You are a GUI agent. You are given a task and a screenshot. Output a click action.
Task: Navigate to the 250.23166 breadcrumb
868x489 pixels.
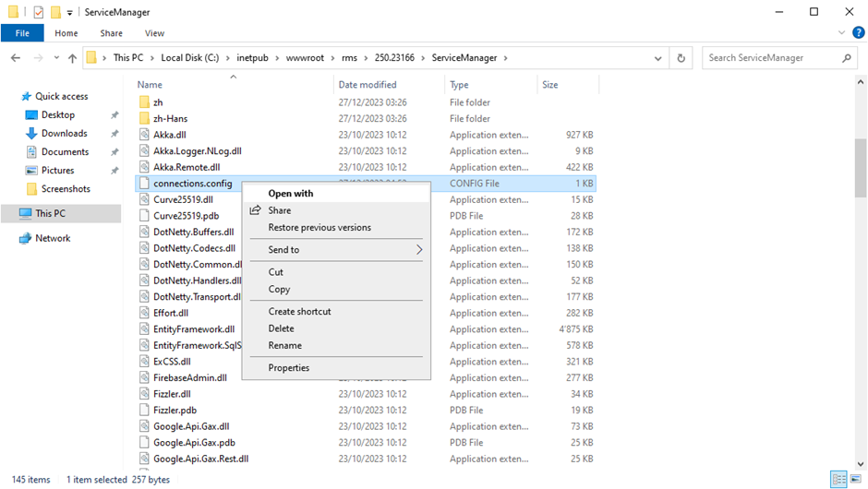(394, 57)
